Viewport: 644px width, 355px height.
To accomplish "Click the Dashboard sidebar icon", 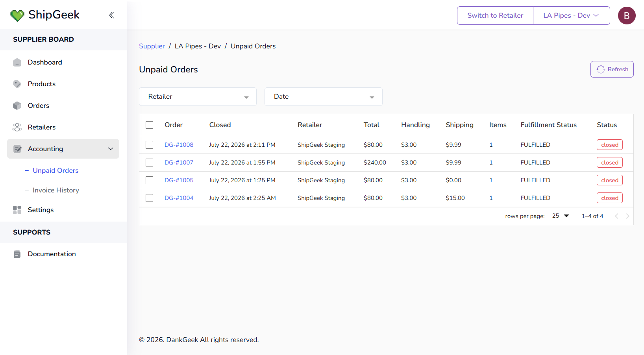I will [x=17, y=62].
